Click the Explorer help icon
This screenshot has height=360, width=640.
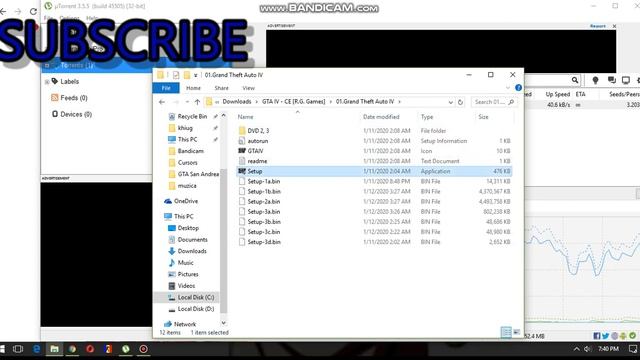coord(518,88)
